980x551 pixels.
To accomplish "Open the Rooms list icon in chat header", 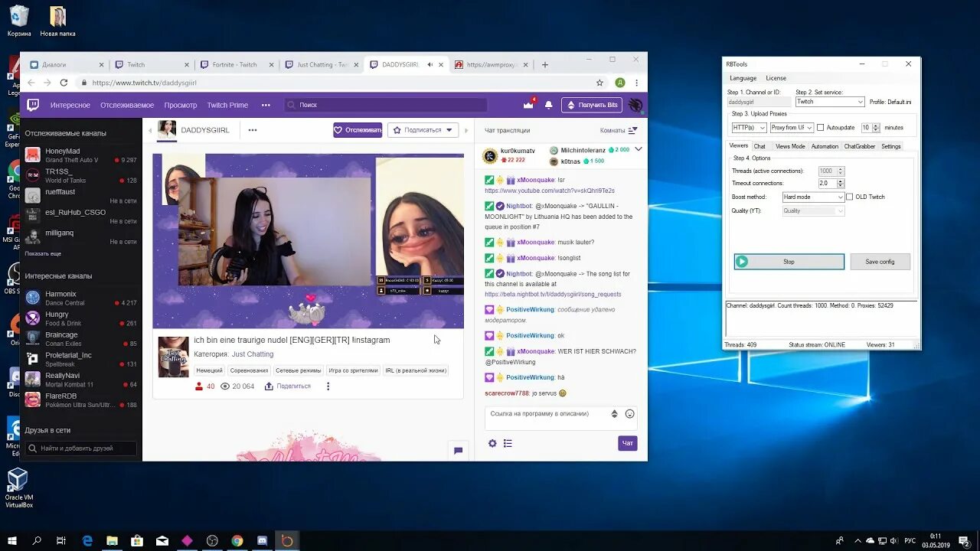I will click(x=632, y=130).
